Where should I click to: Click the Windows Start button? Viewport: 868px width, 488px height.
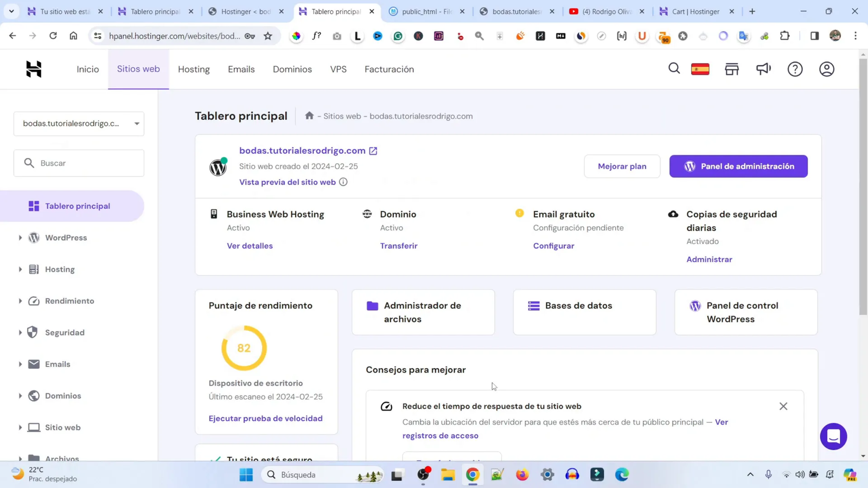(x=246, y=474)
